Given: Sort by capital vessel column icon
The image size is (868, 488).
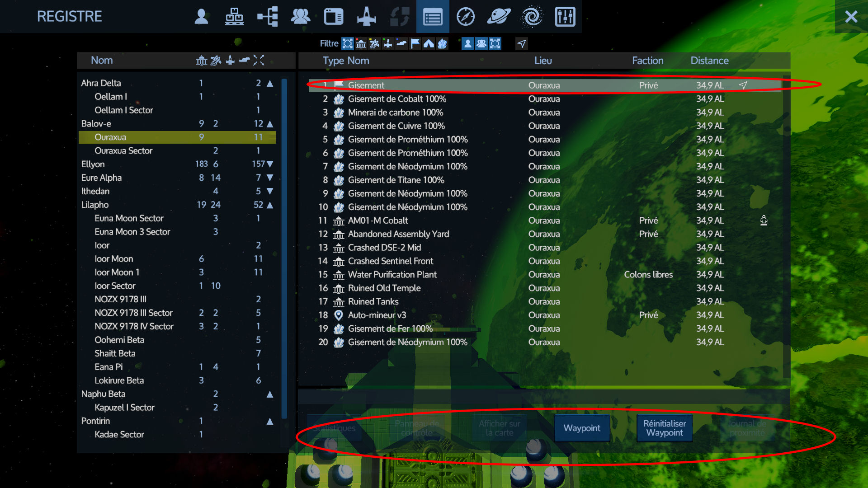Looking at the screenshot, I should pos(216,60).
